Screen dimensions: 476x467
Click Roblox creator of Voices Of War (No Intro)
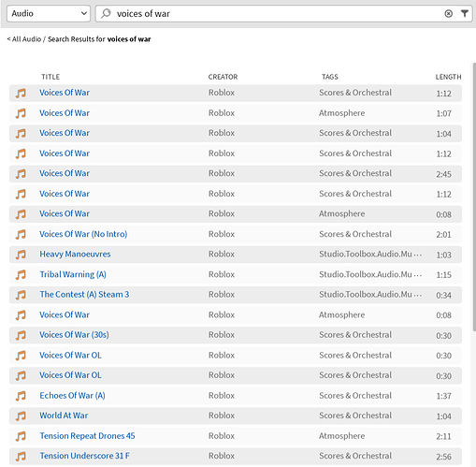222,234
